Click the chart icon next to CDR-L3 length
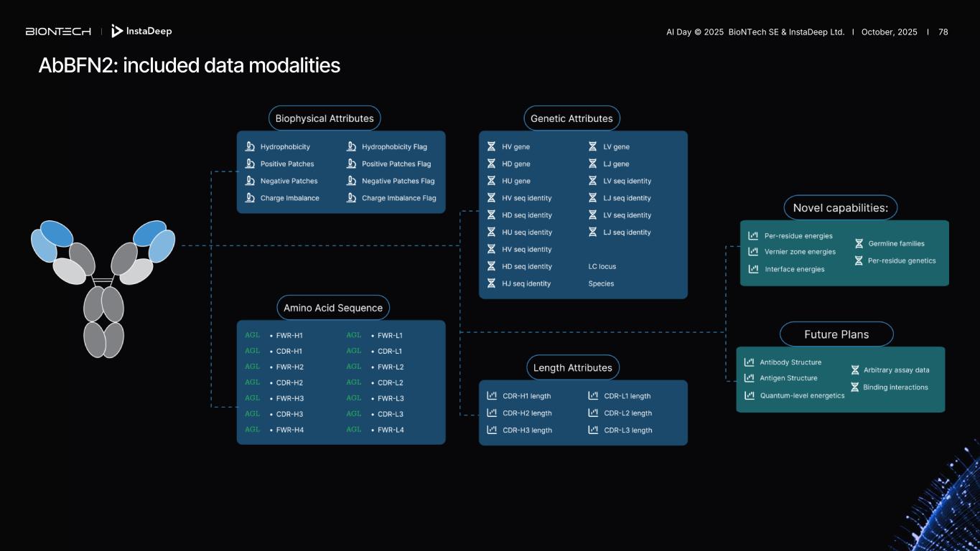 click(593, 430)
